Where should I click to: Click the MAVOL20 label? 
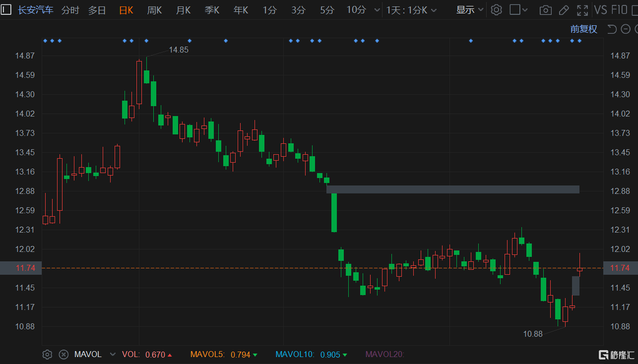click(385, 354)
